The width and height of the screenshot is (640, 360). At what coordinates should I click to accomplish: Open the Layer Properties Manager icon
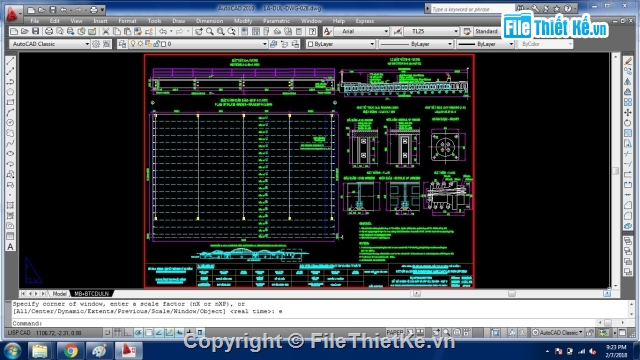(x=122, y=44)
